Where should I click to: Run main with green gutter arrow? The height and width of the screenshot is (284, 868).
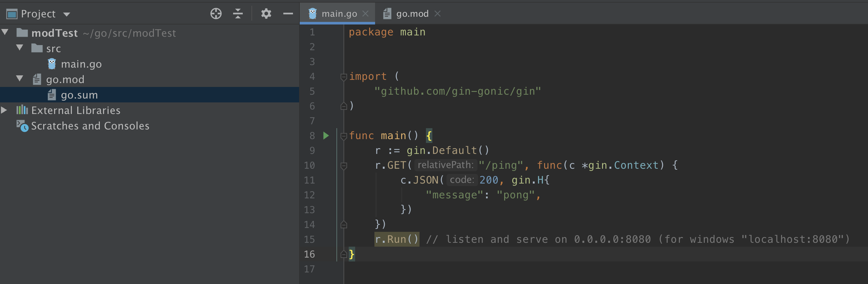click(326, 136)
